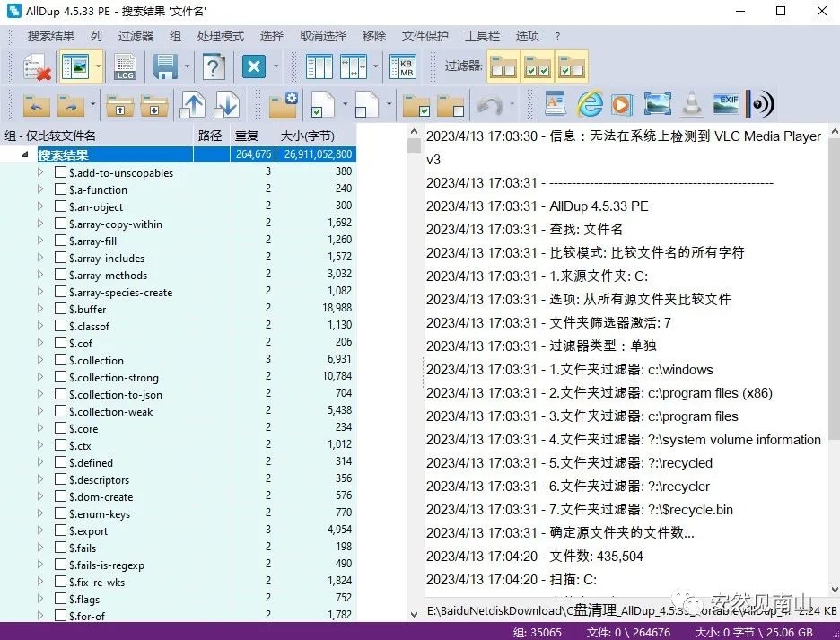Screen dimensions: 840x640
Task: Click the collapse all groups folder icon
Action: [x=120, y=105]
